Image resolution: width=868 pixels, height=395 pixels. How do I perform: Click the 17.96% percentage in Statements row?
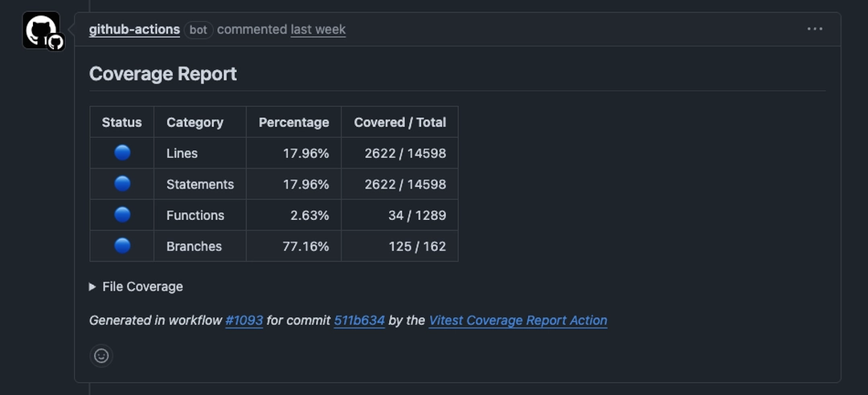[x=293, y=184]
